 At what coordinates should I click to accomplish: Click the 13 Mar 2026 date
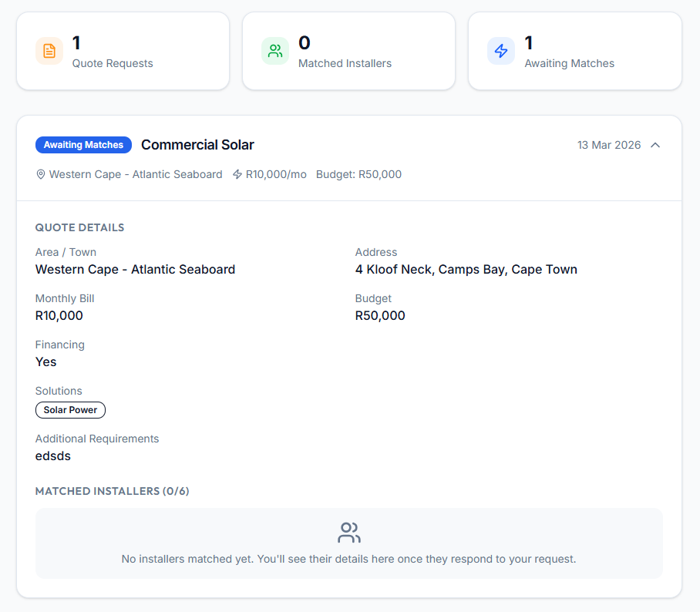tap(609, 145)
